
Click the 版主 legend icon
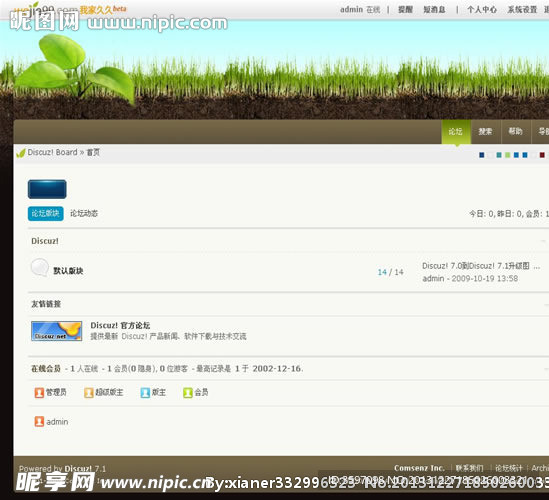point(145,393)
